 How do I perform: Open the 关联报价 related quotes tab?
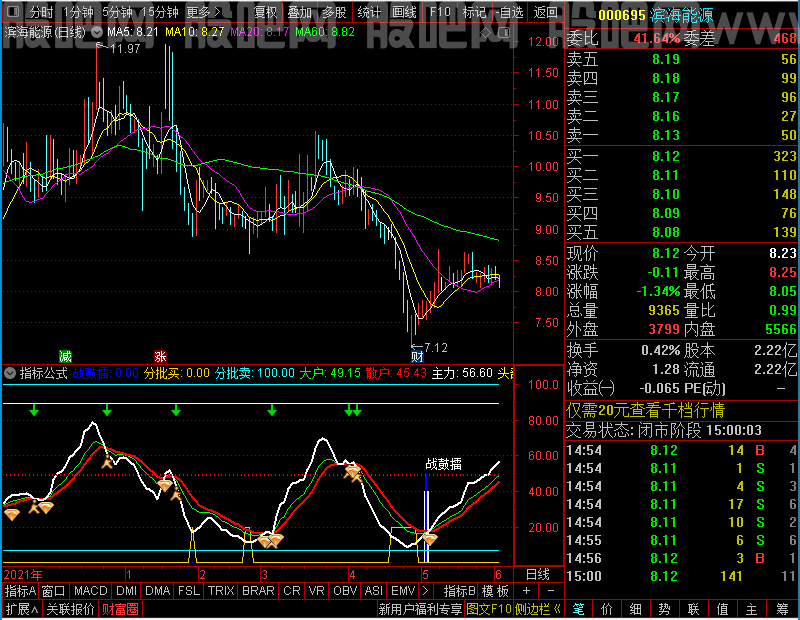pos(70,609)
